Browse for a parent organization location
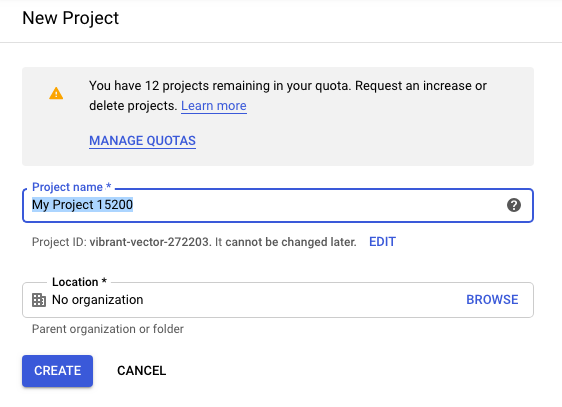This screenshot has height=407, width=562. point(492,300)
